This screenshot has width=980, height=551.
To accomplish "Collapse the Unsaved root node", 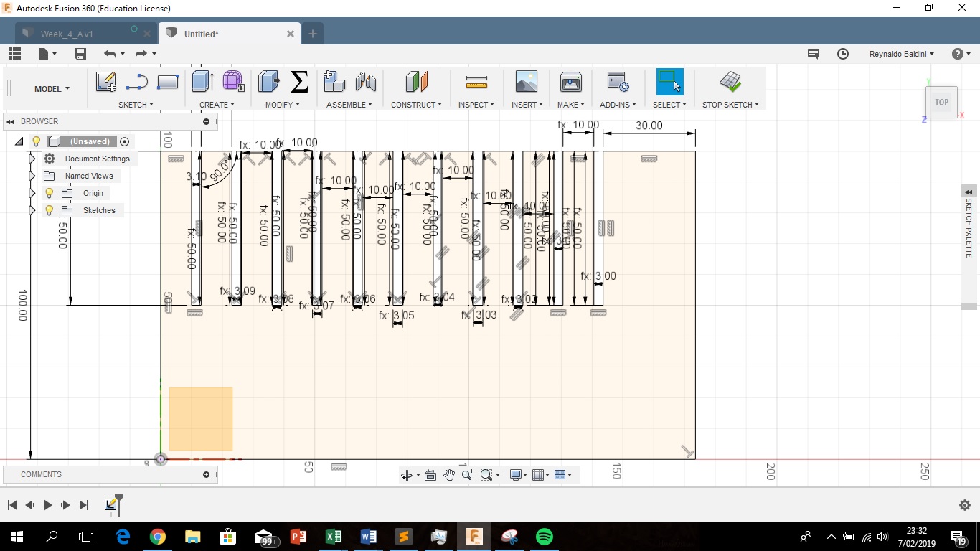I will pyautogui.click(x=19, y=141).
